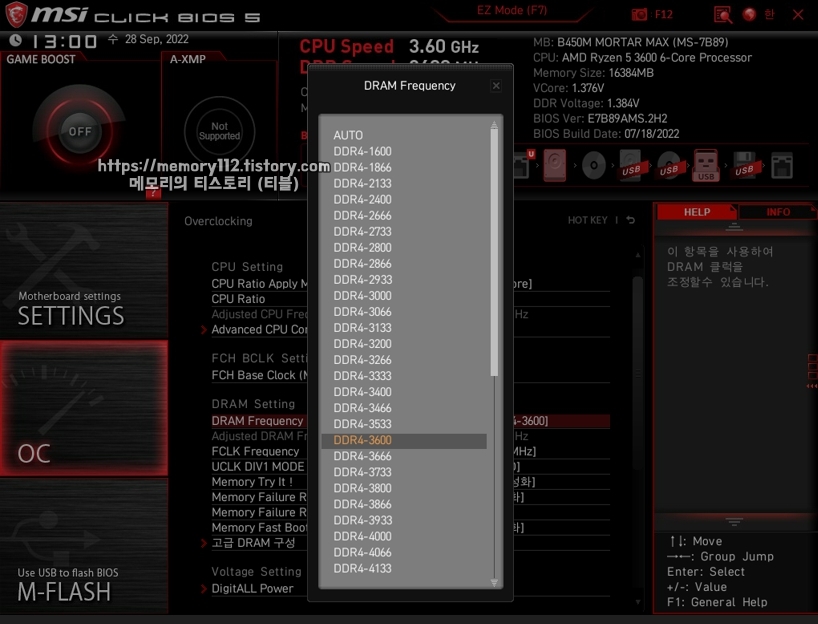Viewport: 818px width, 624px height.
Task: Choose DDR4-3333 frequency option
Action: click(363, 376)
